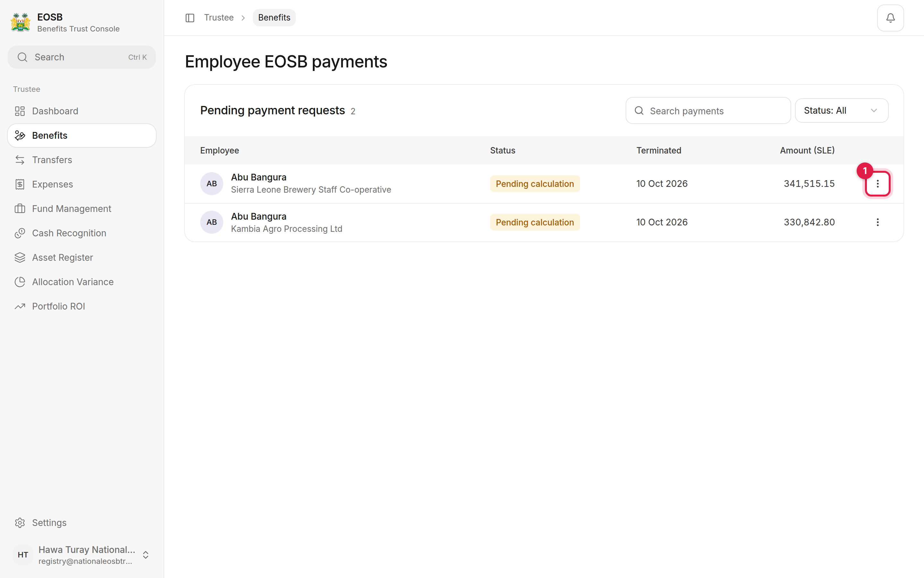Navigate to Allocation Variance
This screenshot has width=924, height=578.
pos(82,282)
